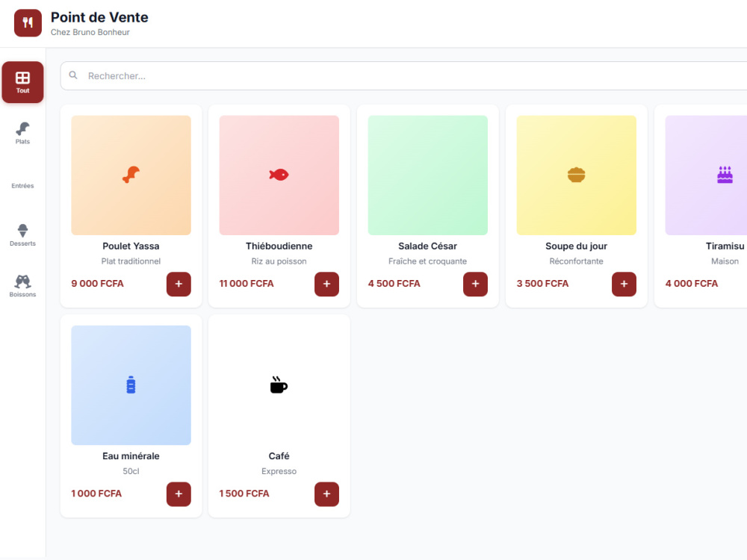The width and height of the screenshot is (747, 560).
Task: Click the Salade César green image
Action: click(428, 175)
